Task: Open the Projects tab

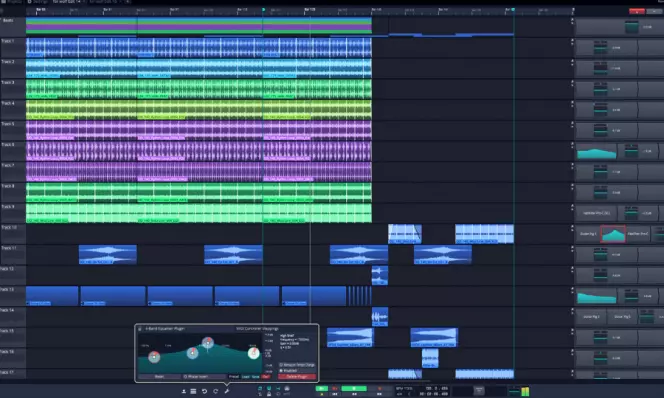Action: click(12, 2)
